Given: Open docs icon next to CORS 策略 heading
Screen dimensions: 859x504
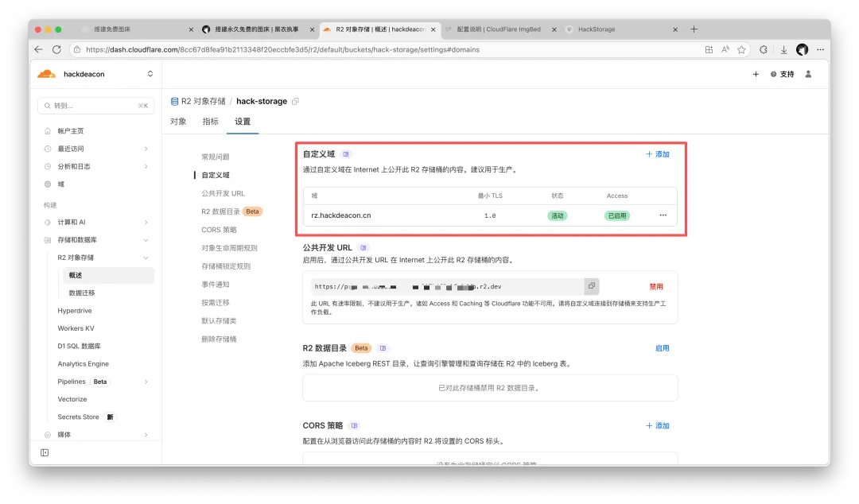Looking at the screenshot, I should 355,425.
